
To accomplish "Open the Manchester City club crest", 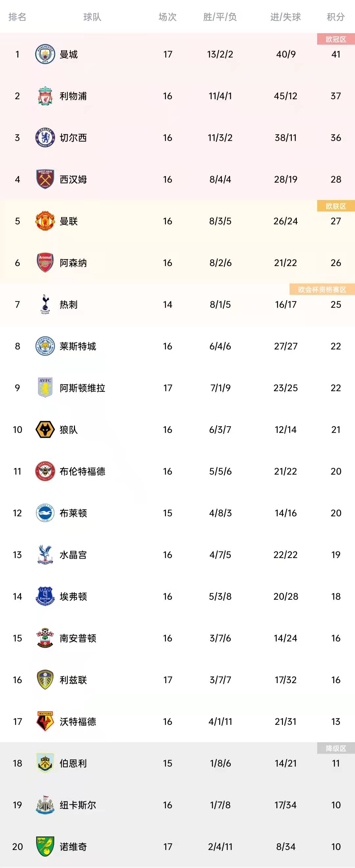I will point(45,54).
